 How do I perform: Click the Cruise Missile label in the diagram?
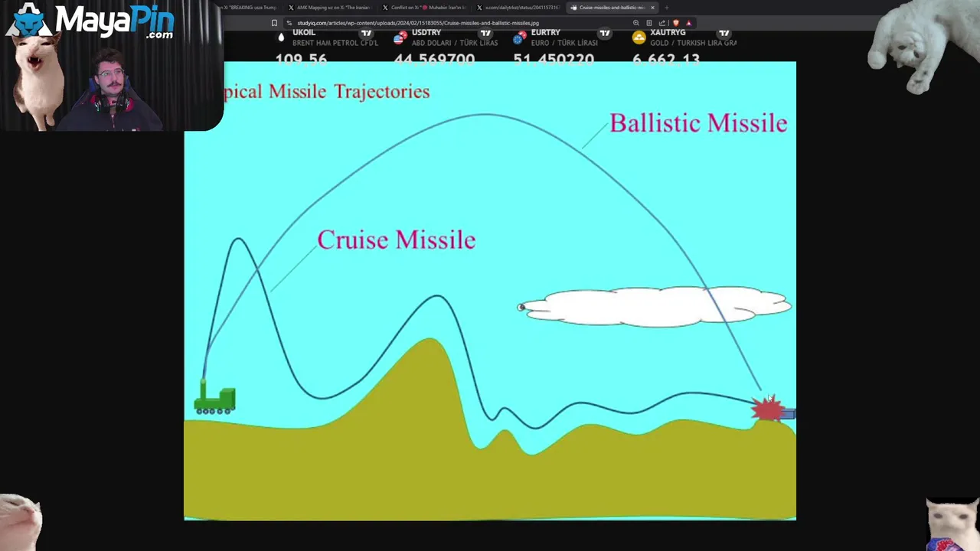point(397,240)
